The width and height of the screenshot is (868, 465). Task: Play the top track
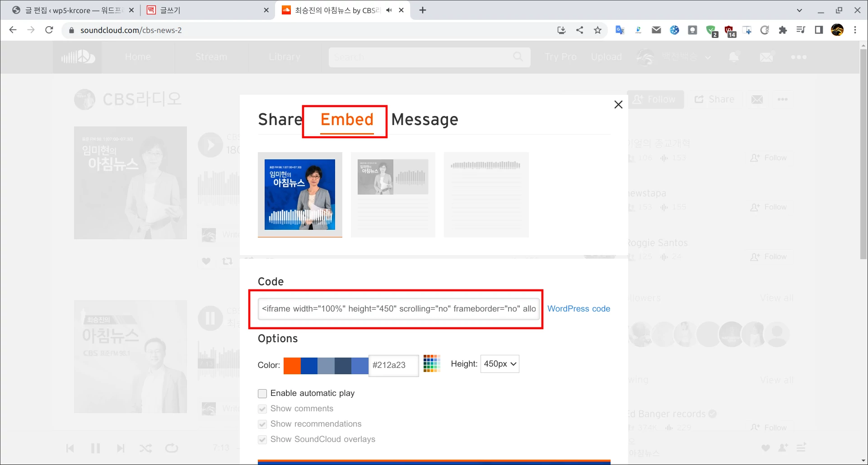pyautogui.click(x=210, y=145)
